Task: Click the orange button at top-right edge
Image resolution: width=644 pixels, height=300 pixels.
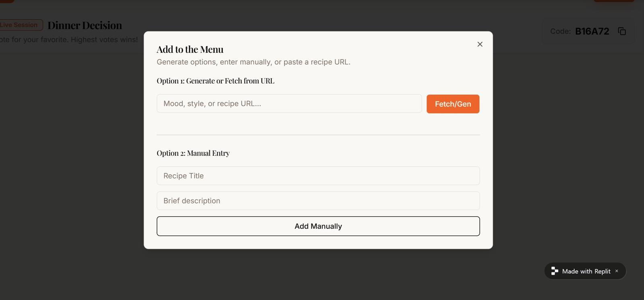Action: [614, 1]
